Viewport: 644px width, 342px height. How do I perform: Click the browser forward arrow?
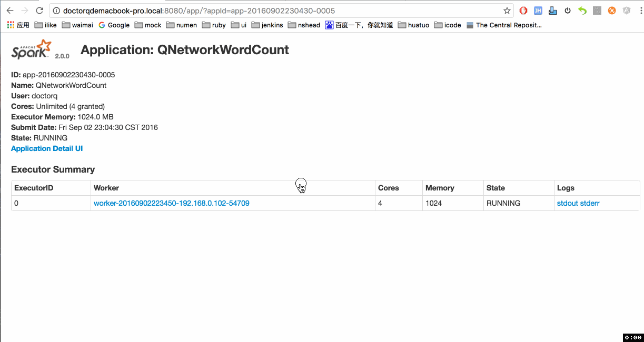[x=25, y=11]
